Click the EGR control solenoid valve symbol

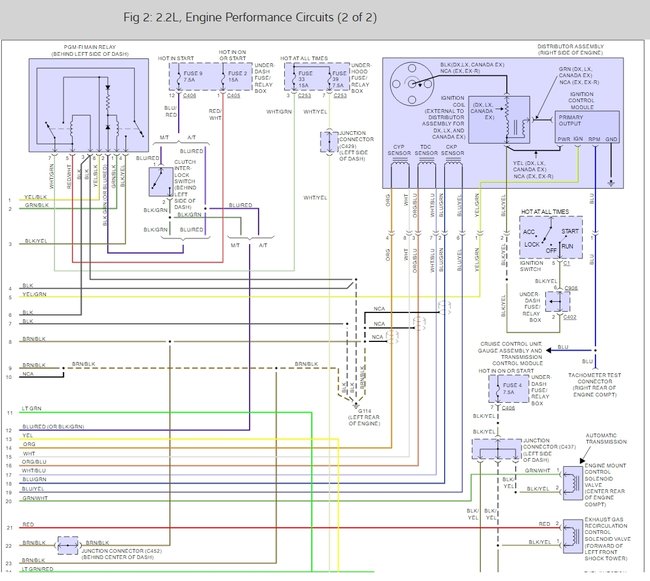[x=573, y=536]
